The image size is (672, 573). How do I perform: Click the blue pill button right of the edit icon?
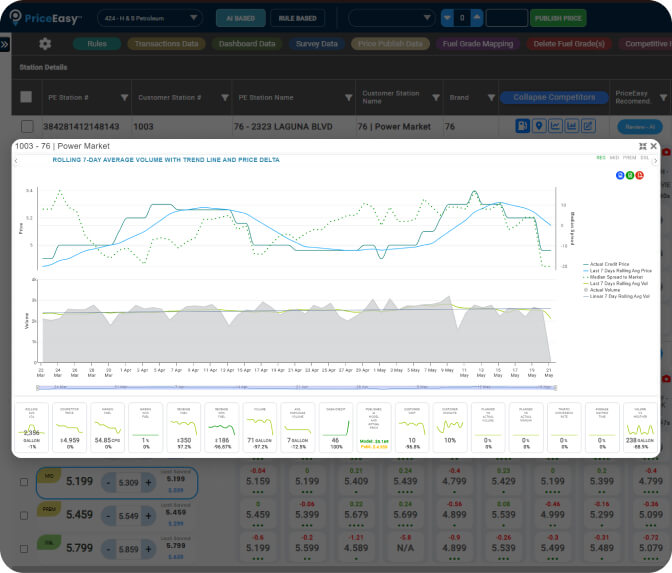[640, 126]
